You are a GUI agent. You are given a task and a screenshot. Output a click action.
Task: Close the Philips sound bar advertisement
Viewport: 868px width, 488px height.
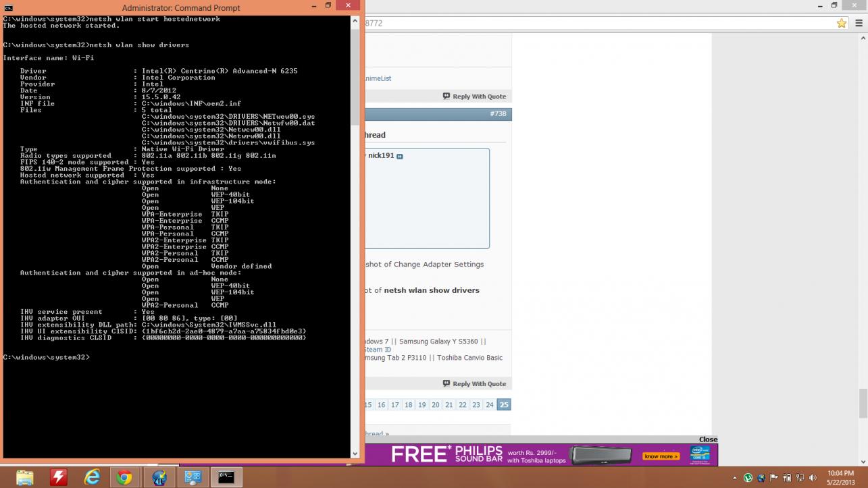(708, 439)
